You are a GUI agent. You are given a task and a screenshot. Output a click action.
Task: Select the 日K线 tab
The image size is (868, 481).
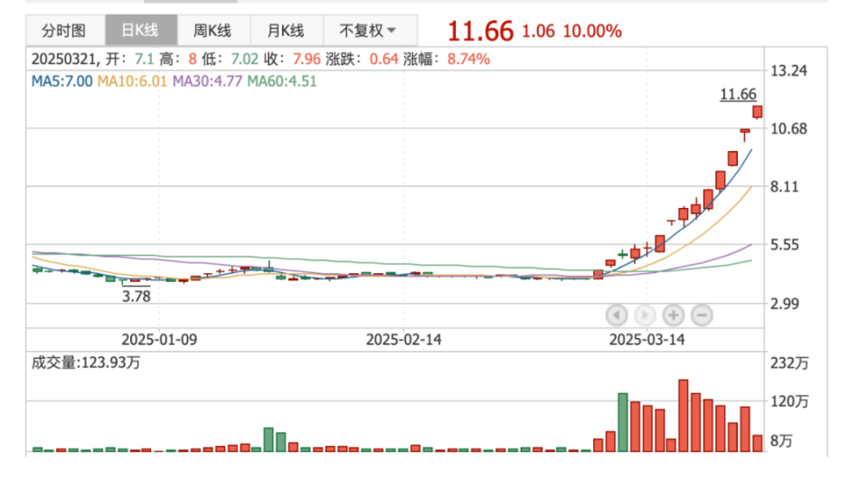click(x=141, y=31)
